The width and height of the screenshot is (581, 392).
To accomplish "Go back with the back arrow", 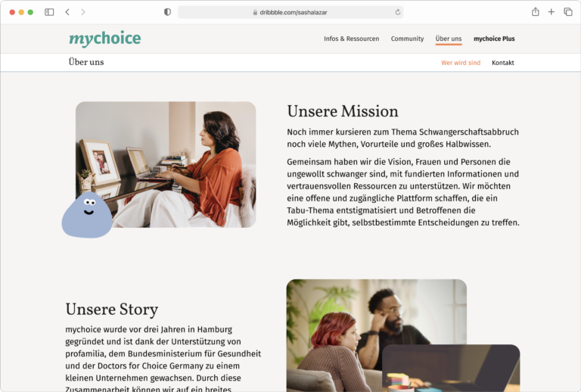I will (67, 12).
